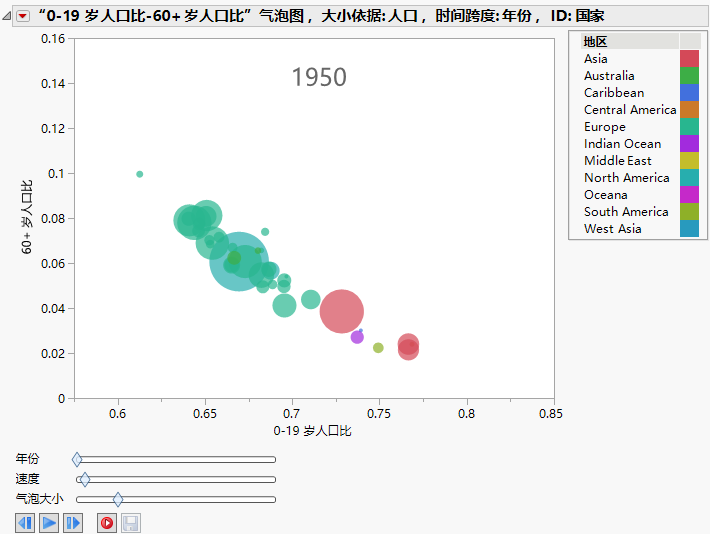Screen dimensions: 710x534
Task: Click the 年份 slider handle
Action: [77, 459]
